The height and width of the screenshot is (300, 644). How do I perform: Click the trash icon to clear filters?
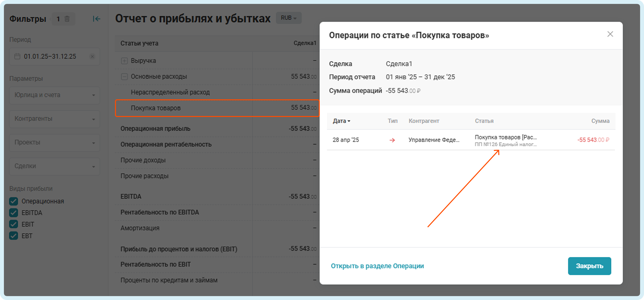click(67, 19)
